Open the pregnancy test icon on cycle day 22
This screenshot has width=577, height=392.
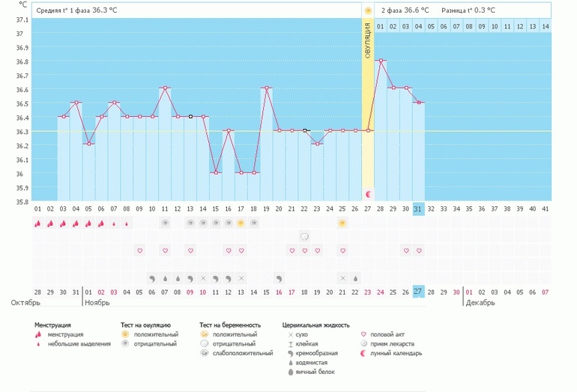(305, 237)
